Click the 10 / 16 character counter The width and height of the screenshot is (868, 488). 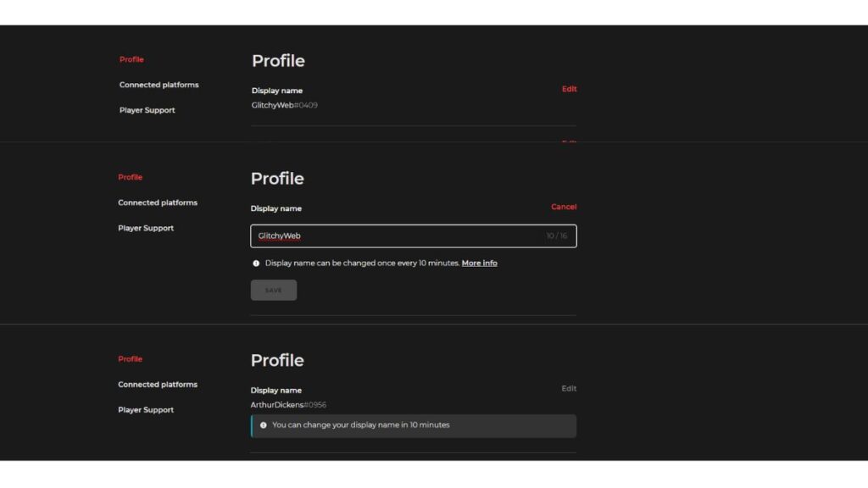(556, 236)
